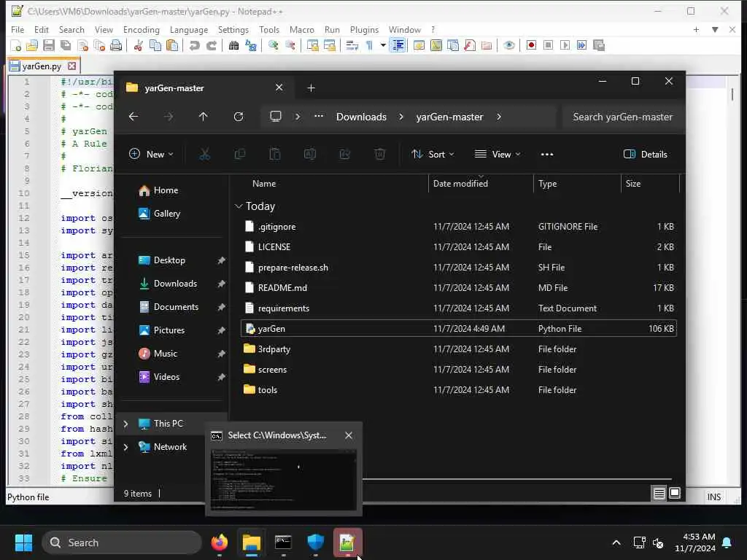The image size is (747, 560).
Task: Click the New file icon in Notepad++ toolbar
Action: click(15, 46)
